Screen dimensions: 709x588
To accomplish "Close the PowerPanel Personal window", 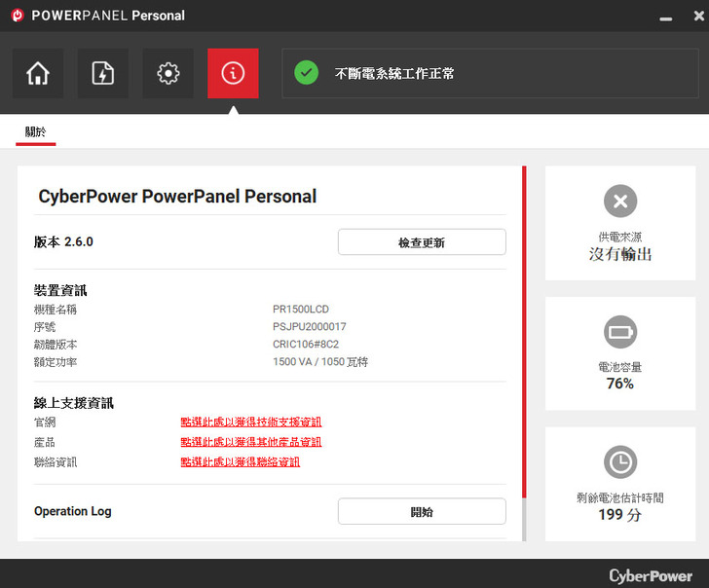I will (x=693, y=16).
